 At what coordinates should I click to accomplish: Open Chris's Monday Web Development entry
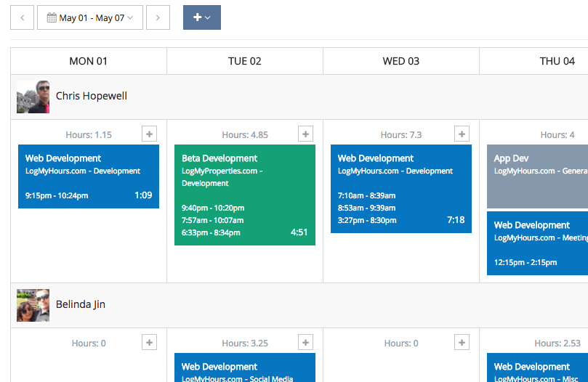(x=89, y=176)
